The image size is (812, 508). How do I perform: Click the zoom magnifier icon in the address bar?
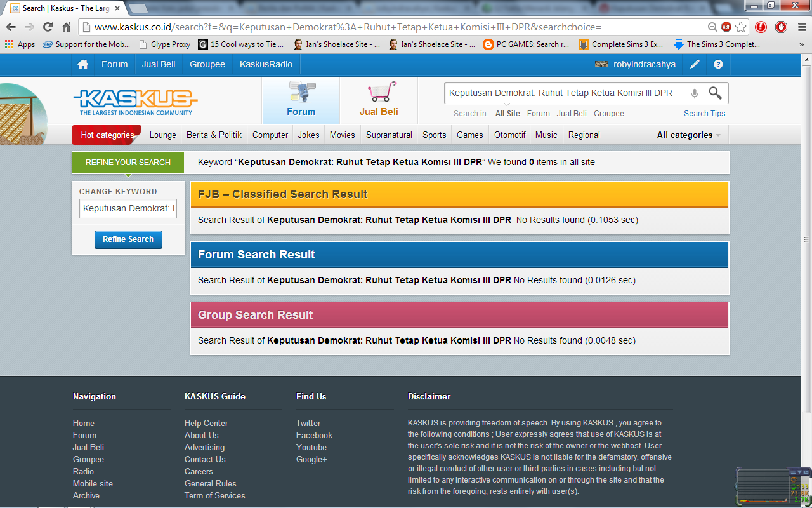point(713,27)
